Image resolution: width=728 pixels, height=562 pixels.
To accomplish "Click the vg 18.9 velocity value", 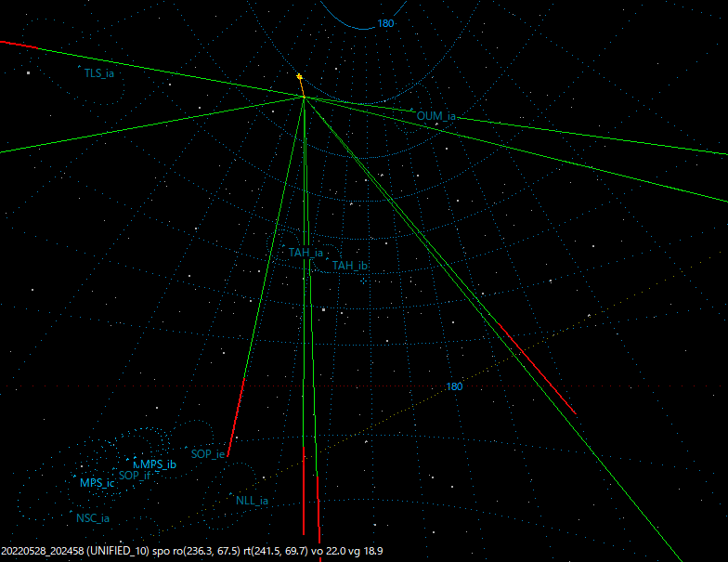I will coord(366,552).
